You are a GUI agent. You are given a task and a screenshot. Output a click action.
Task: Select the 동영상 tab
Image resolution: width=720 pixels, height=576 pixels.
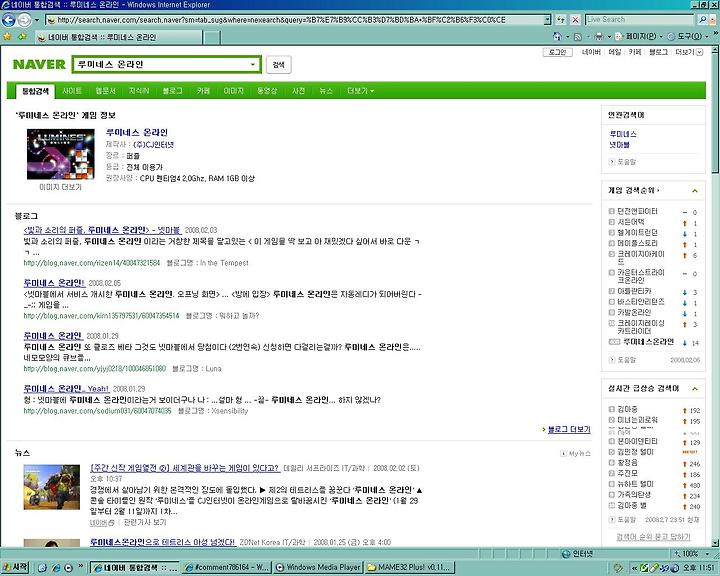pyautogui.click(x=267, y=91)
